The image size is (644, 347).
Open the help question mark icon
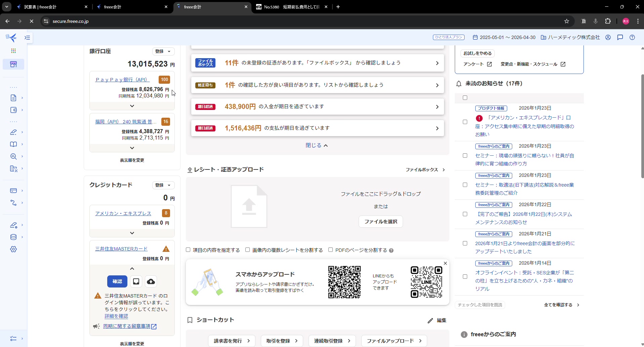632,37
